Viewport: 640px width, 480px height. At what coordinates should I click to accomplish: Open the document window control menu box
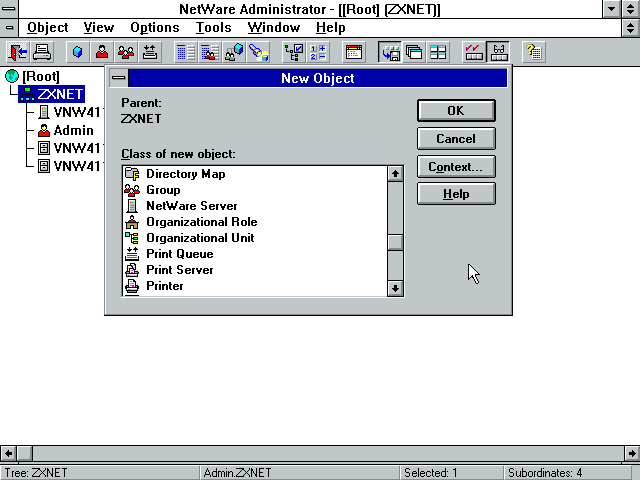tap(9, 27)
